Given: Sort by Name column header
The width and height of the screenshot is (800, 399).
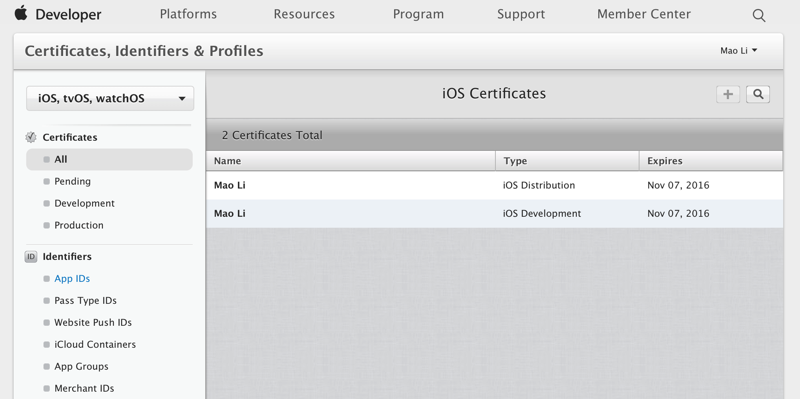Looking at the screenshot, I should pyautogui.click(x=351, y=161).
